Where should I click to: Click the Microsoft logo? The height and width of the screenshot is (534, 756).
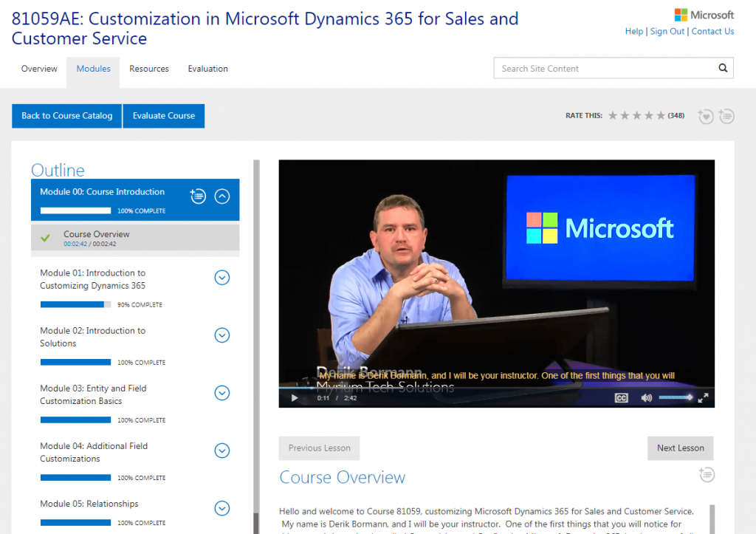click(704, 15)
